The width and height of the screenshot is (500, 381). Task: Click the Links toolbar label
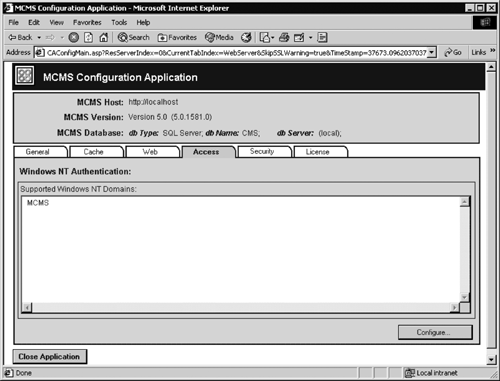click(479, 52)
